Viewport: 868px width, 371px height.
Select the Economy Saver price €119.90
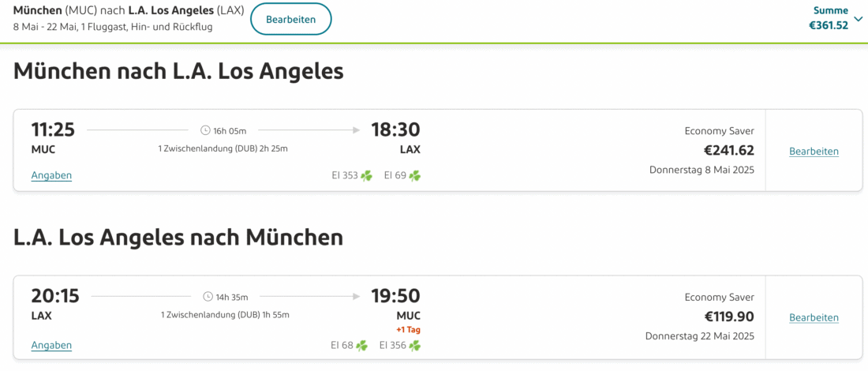click(728, 317)
